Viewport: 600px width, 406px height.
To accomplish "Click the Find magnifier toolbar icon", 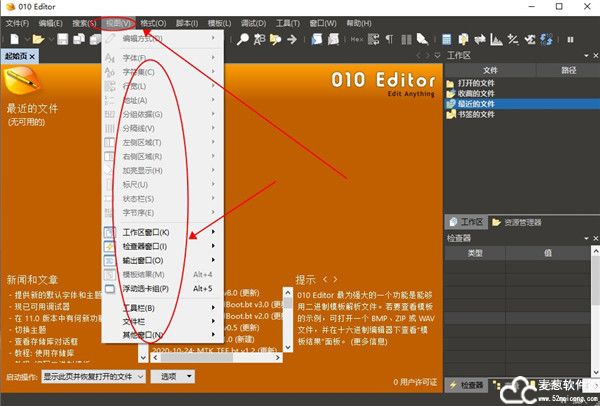I will click(243, 39).
